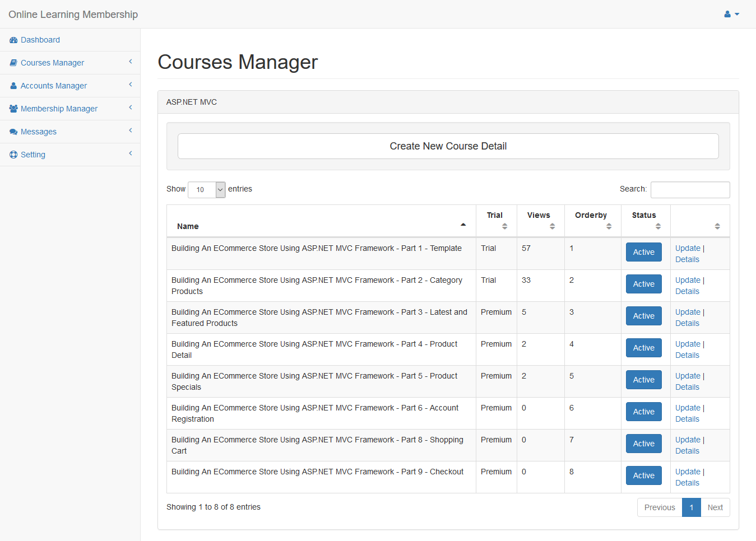Toggle Active status for Part 1 - Template
This screenshot has width=756, height=541.
[x=644, y=252]
